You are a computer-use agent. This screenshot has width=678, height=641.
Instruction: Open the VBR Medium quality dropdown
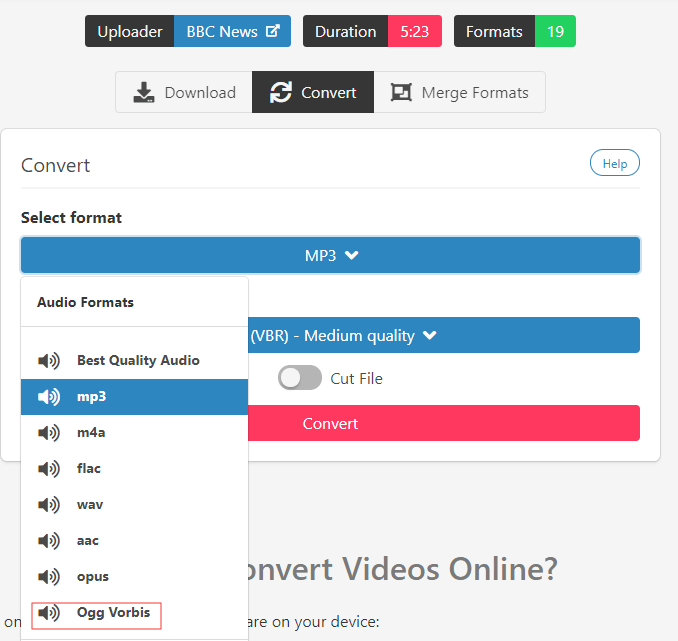pyautogui.click(x=444, y=335)
